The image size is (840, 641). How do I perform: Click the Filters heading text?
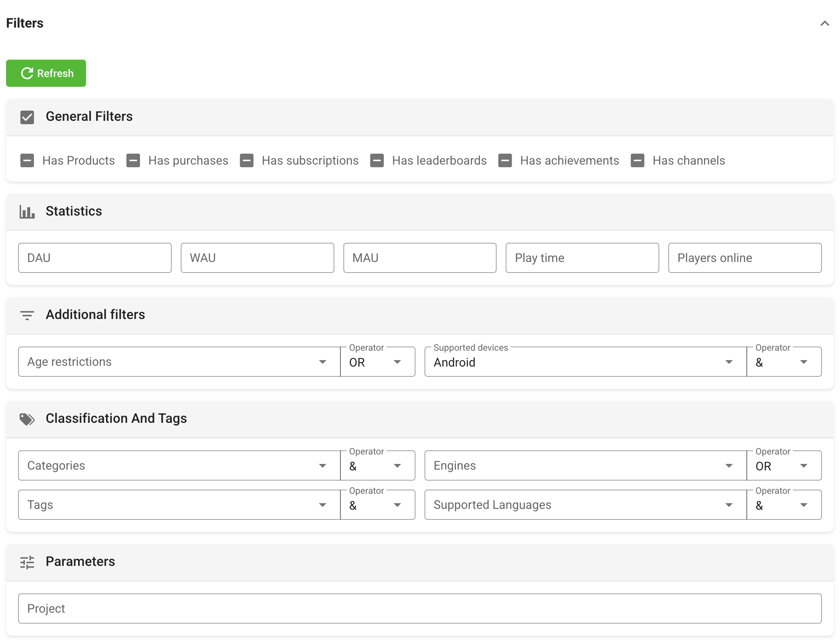click(x=25, y=23)
